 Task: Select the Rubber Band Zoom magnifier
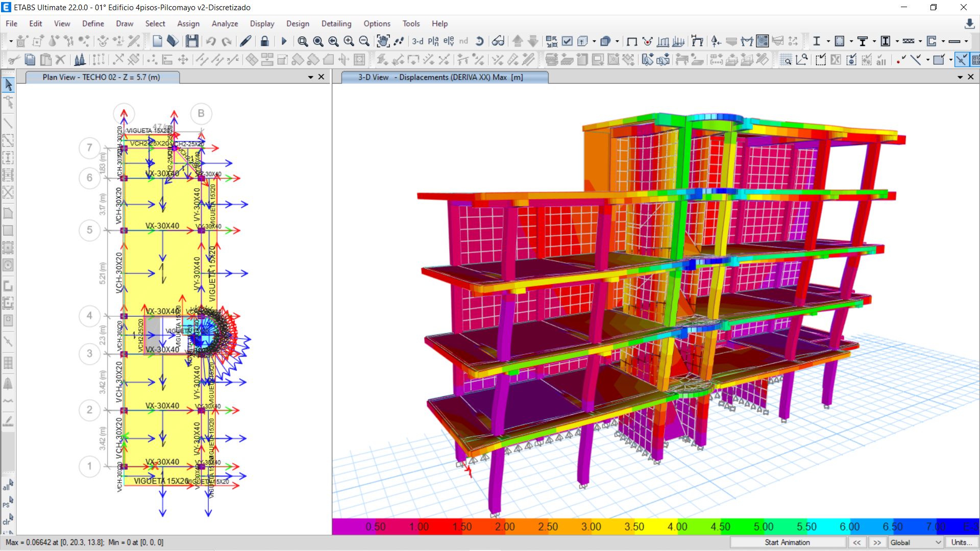click(x=303, y=41)
